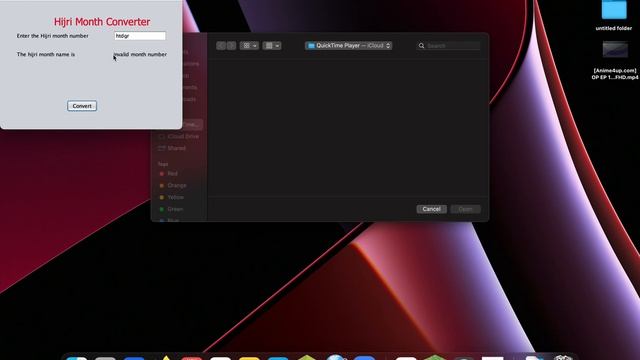Go back in the file dialog
Screen dimensions: 640x360
coord(221,46)
